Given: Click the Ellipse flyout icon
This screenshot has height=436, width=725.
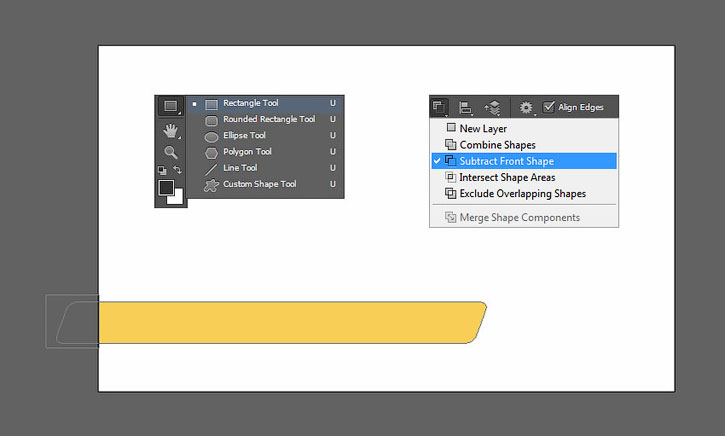Looking at the screenshot, I should click(211, 137).
